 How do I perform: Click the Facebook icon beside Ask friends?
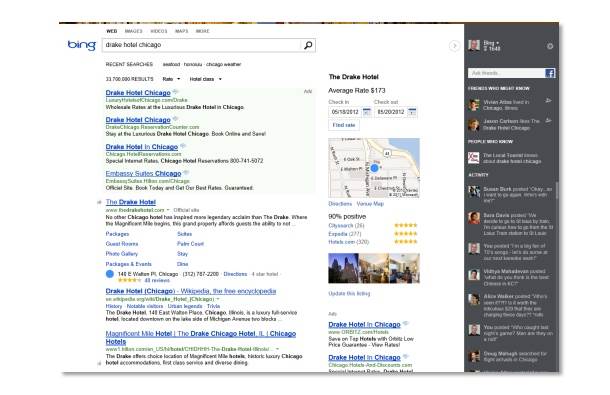(550, 73)
